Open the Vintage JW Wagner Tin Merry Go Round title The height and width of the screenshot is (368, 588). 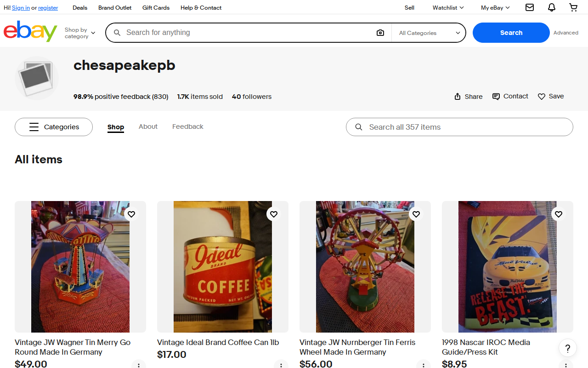click(x=73, y=347)
